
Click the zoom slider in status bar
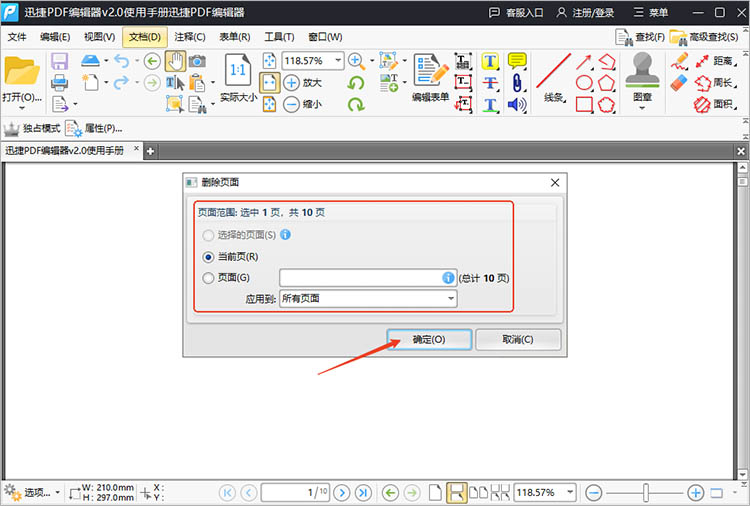coord(645,492)
